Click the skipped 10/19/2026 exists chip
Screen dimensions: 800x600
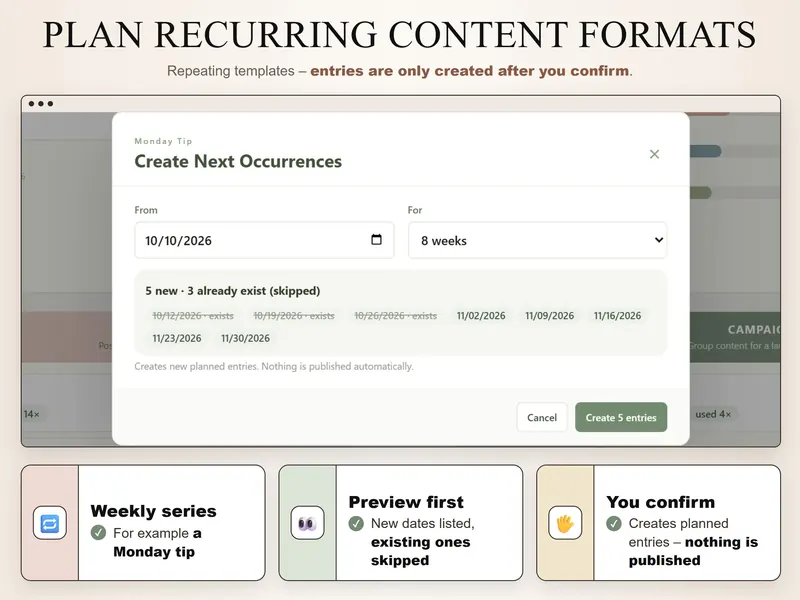294,316
